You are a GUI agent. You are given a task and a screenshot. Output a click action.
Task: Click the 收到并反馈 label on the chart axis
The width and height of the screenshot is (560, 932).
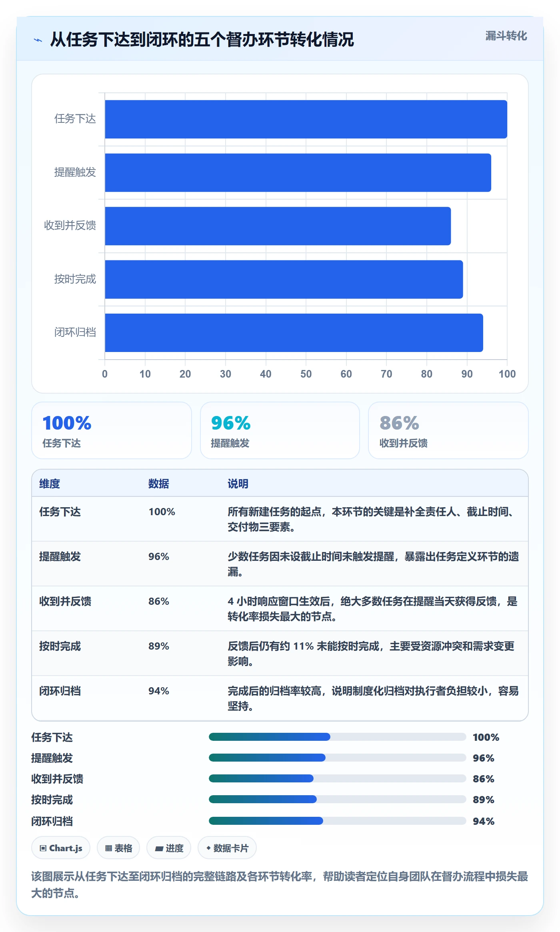pyautogui.click(x=70, y=226)
